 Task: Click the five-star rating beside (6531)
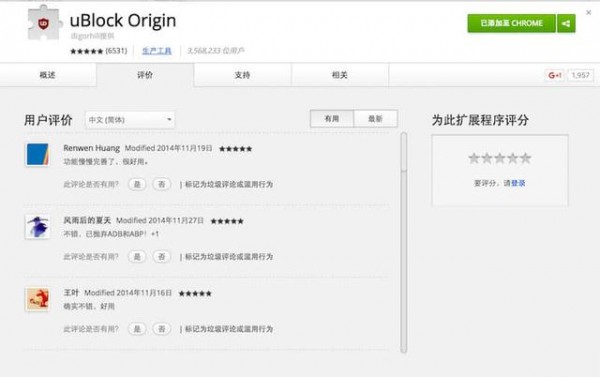tap(86, 51)
